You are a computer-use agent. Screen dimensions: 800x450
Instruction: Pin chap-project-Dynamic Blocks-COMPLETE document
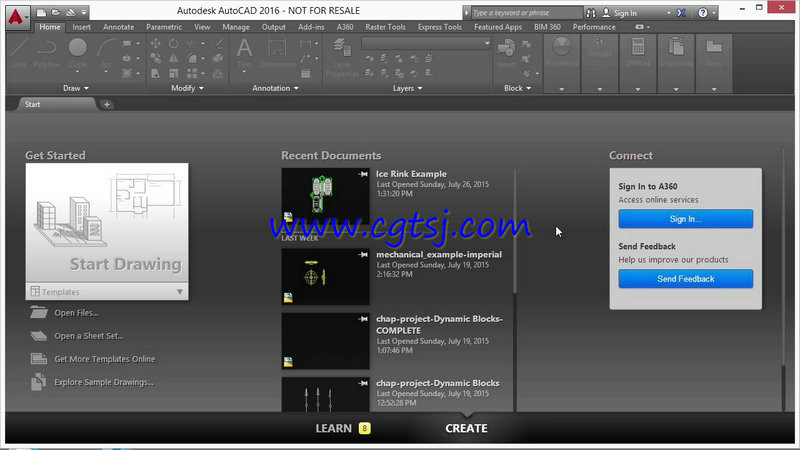tap(363, 319)
